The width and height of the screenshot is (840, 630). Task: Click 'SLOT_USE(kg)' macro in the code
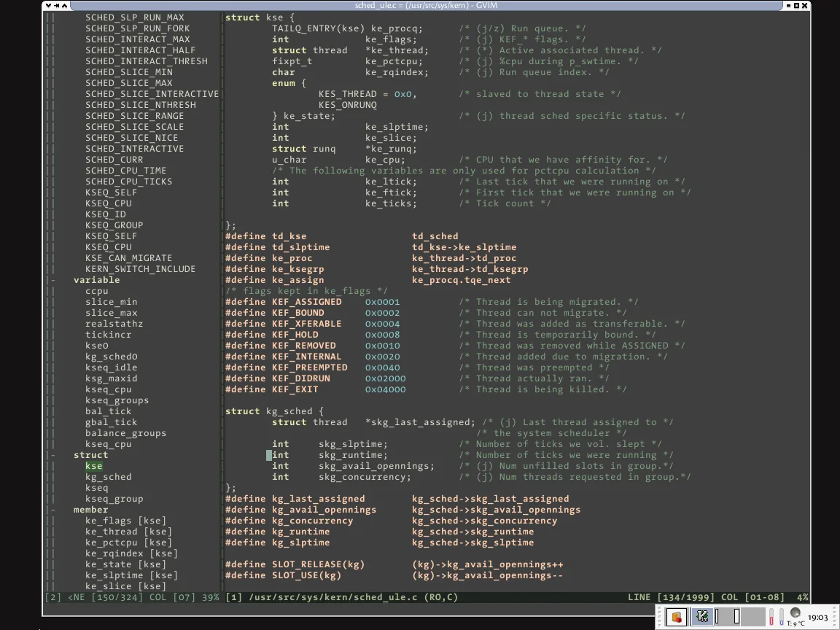point(306,575)
